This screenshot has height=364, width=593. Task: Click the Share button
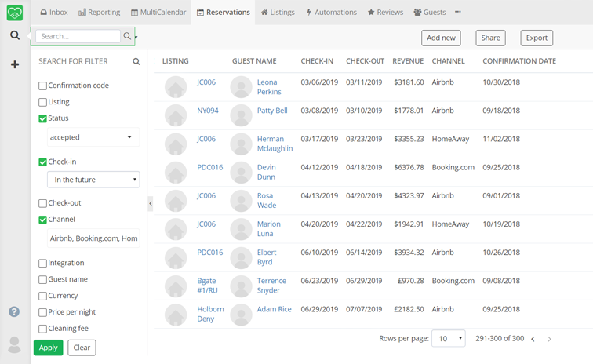490,38
